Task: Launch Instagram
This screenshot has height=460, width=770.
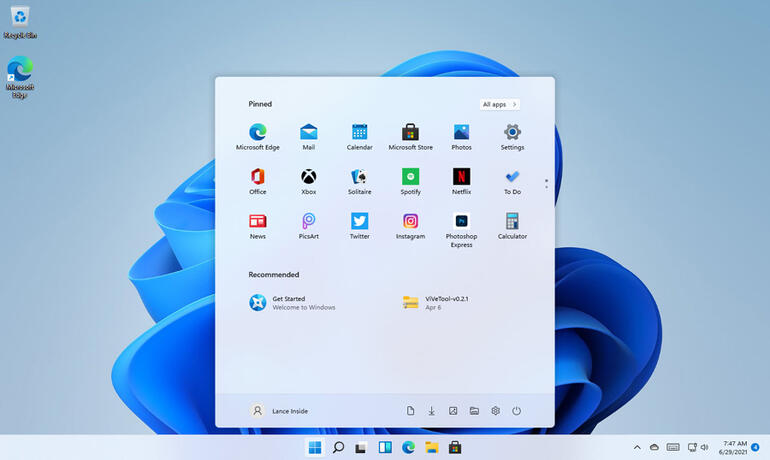Action: pos(411,226)
